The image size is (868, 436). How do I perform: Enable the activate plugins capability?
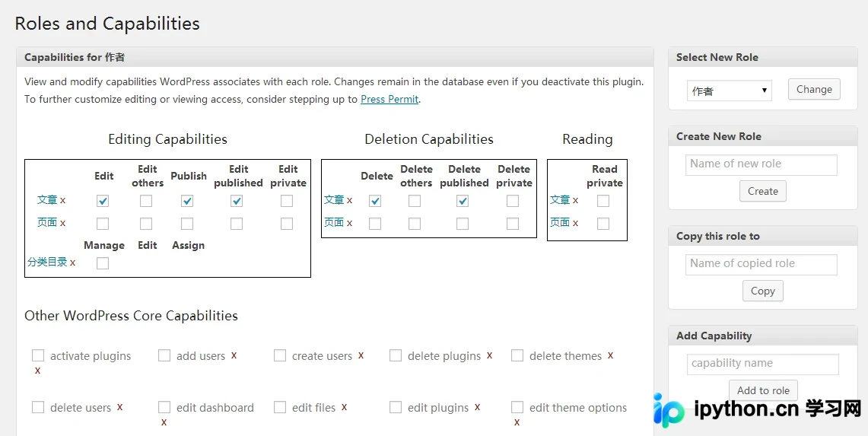37,355
